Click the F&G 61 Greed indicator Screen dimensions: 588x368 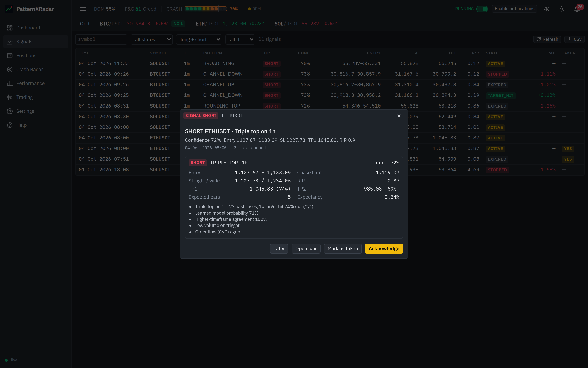(140, 9)
